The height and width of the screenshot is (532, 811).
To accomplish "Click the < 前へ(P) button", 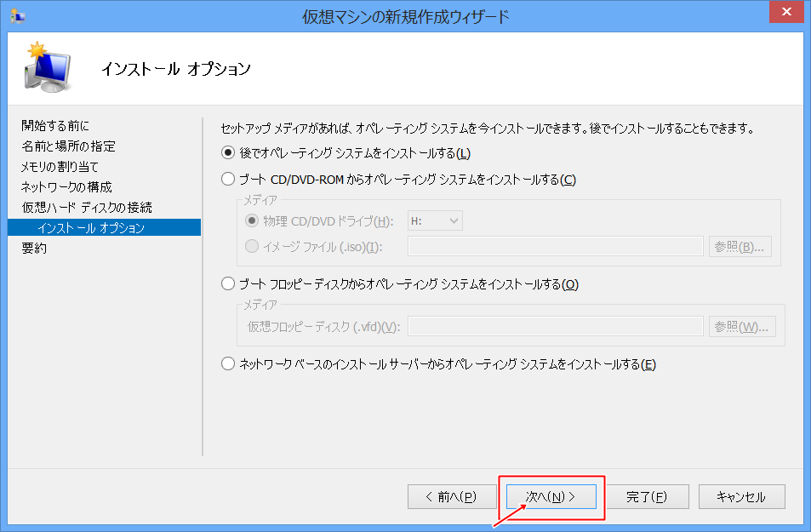I will (450, 497).
